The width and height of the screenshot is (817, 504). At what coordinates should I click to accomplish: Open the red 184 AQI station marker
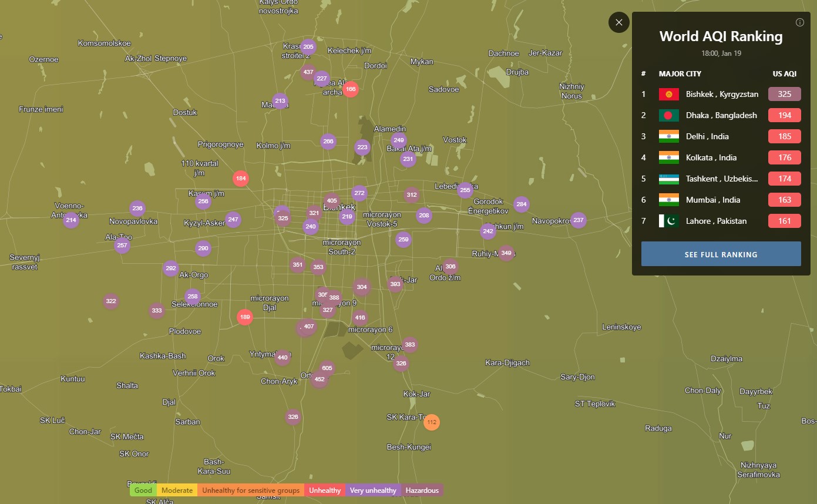(x=240, y=179)
